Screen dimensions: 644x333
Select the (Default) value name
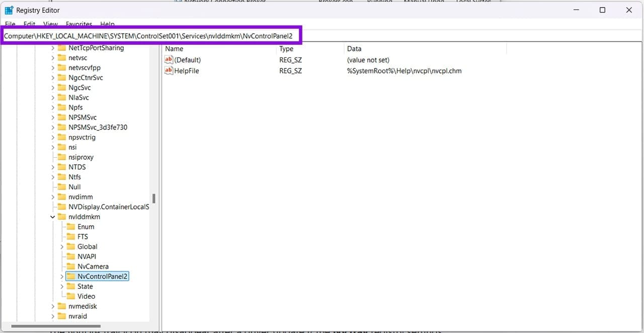[187, 60]
